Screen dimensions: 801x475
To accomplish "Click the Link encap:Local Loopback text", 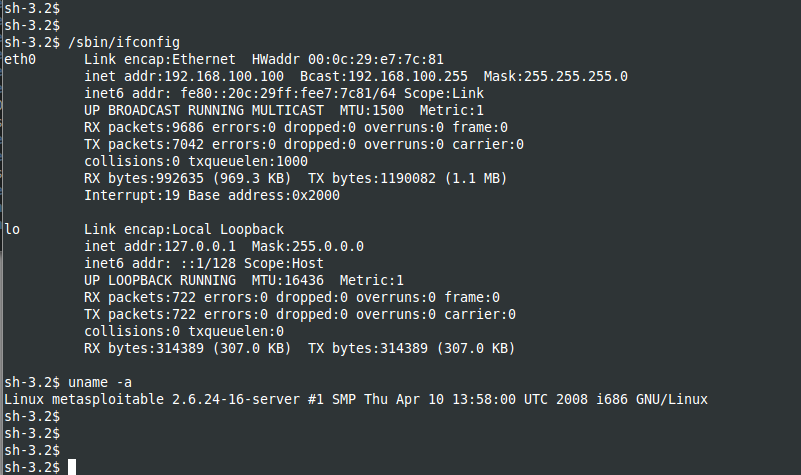I will coord(184,229).
